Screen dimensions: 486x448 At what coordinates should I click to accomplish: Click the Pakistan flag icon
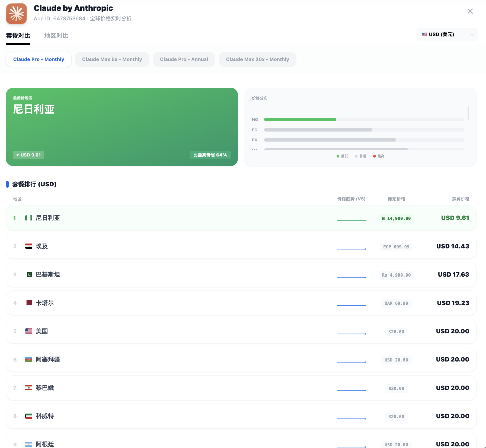pos(29,275)
